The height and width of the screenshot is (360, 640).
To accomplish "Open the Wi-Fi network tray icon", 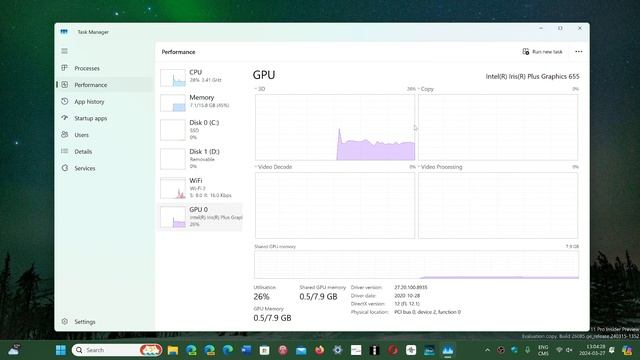I will [x=560, y=350].
